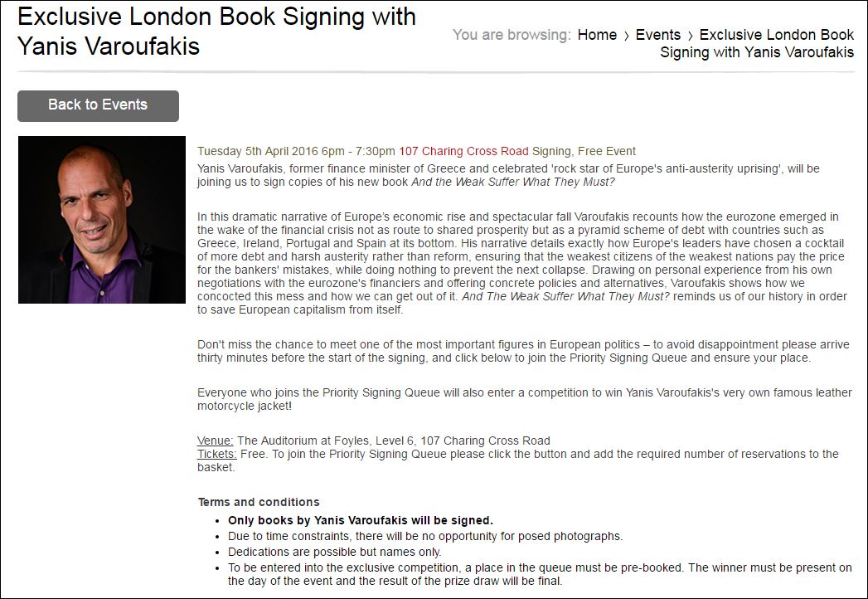The image size is (868, 599).
Task: Click the chevron between Home and Events
Action: coord(627,36)
